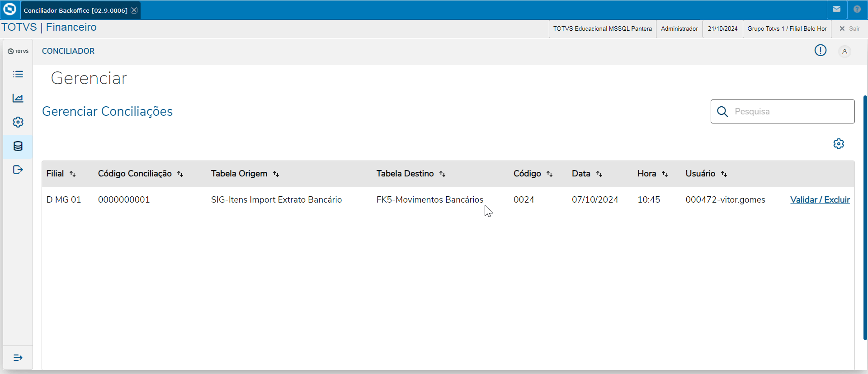Select the Conciliador Backoffice tab
Viewport: 868px width, 374px height.
pyautogui.click(x=75, y=10)
